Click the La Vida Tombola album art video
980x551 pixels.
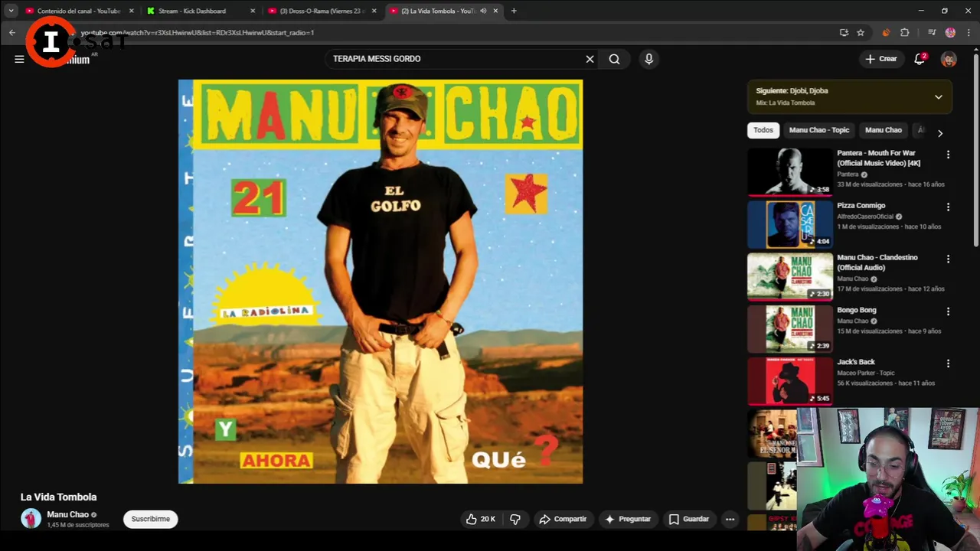pos(381,282)
